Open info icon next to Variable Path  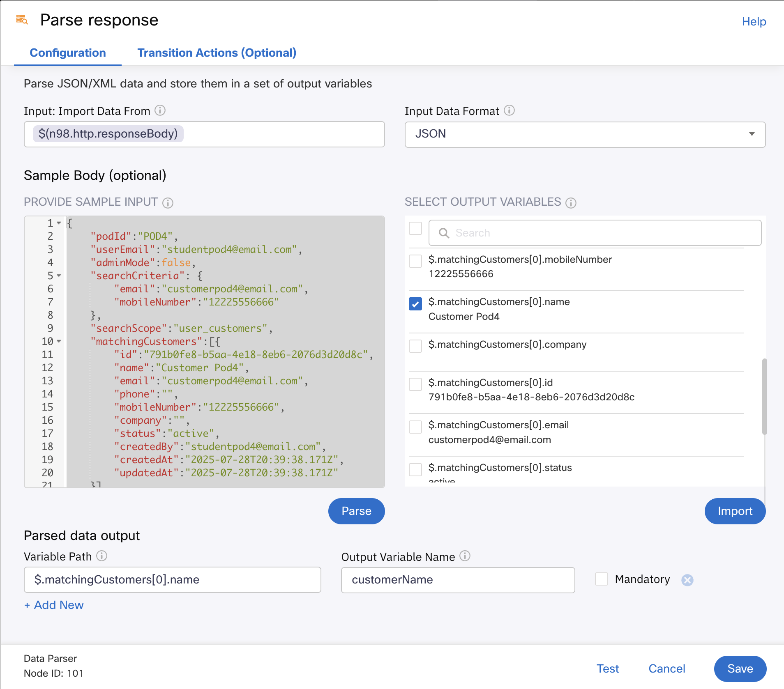coord(101,556)
